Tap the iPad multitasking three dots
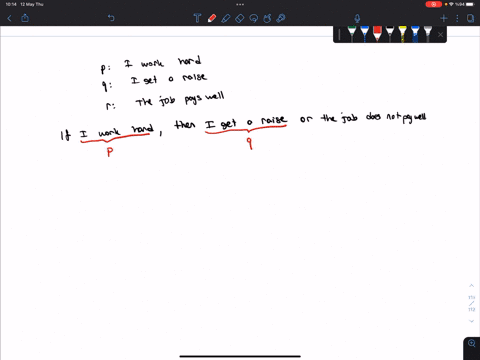 pos(240,4)
